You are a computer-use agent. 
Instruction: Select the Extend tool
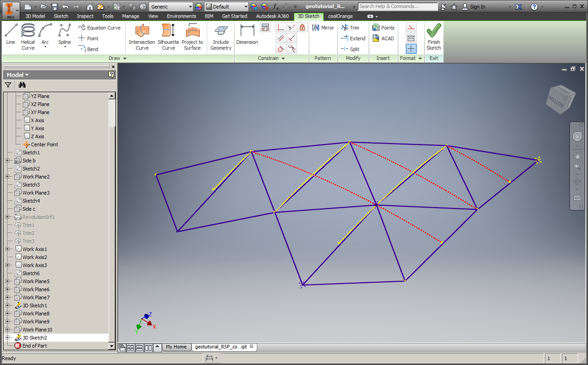coord(353,38)
